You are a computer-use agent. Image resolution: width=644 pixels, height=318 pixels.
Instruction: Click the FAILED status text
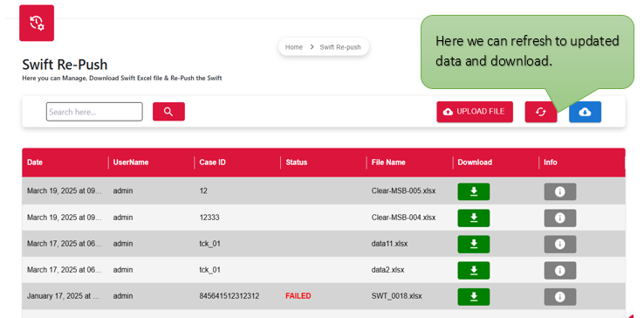(x=298, y=296)
